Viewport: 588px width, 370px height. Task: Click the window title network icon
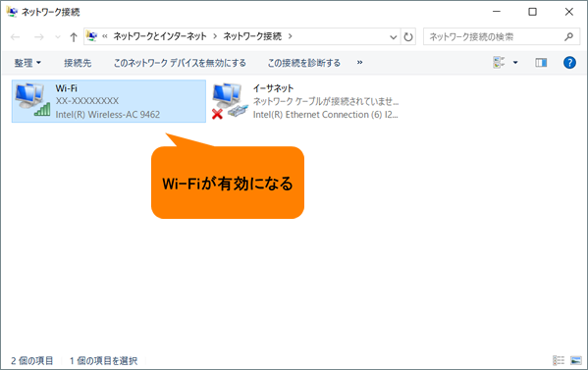coord(12,12)
